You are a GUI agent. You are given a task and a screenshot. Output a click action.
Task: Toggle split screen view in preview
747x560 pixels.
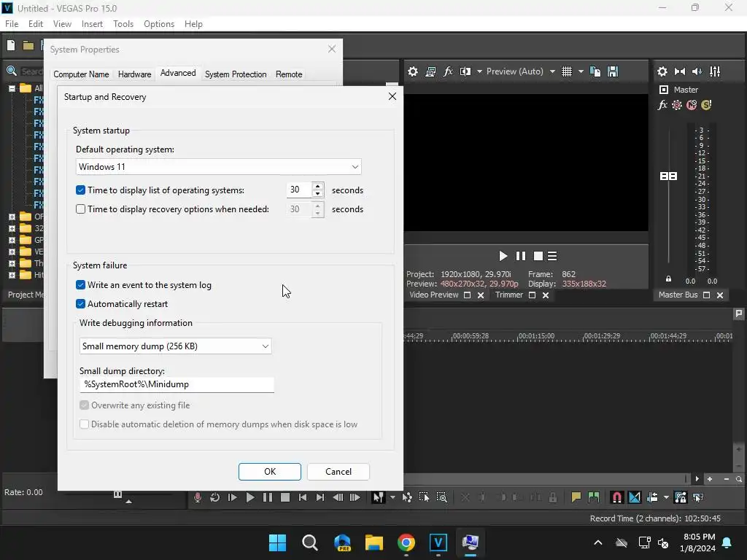point(465,71)
